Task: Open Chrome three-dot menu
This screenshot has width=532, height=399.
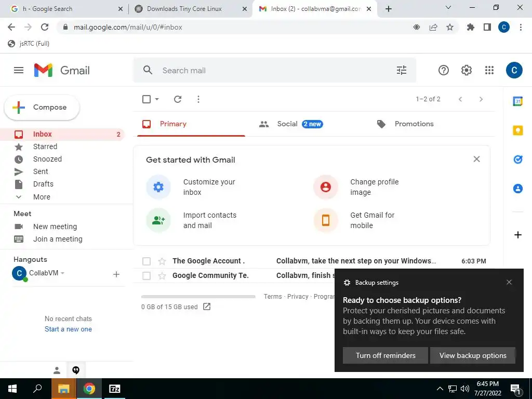Action: (521, 27)
